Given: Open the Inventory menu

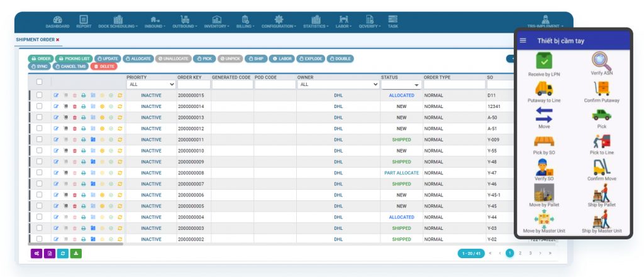Looking at the screenshot, I should tap(216, 22).
